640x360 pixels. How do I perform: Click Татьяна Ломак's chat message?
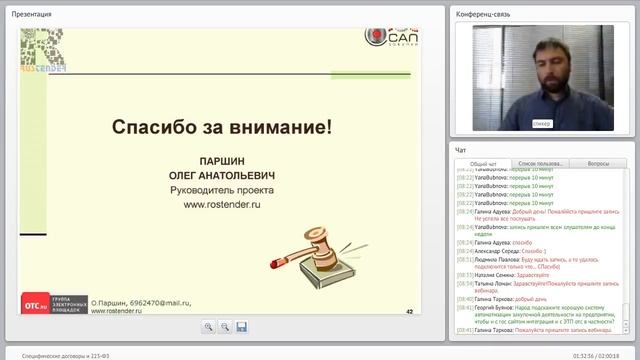click(538, 287)
